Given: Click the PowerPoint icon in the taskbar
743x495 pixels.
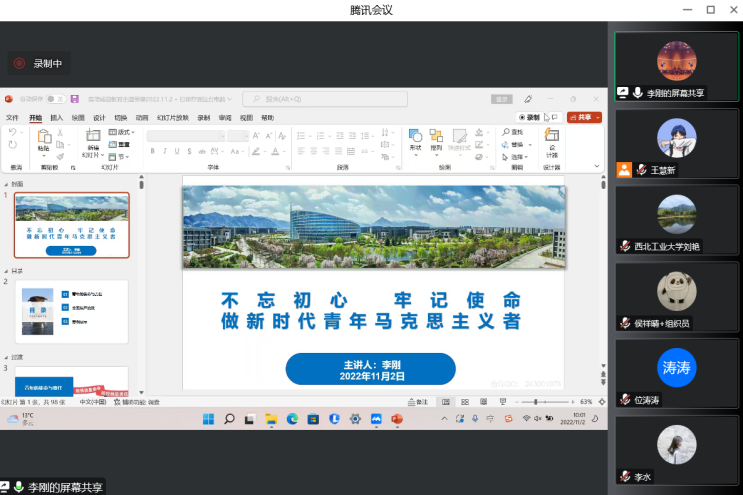Looking at the screenshot, I should click(x=397, y=419).
